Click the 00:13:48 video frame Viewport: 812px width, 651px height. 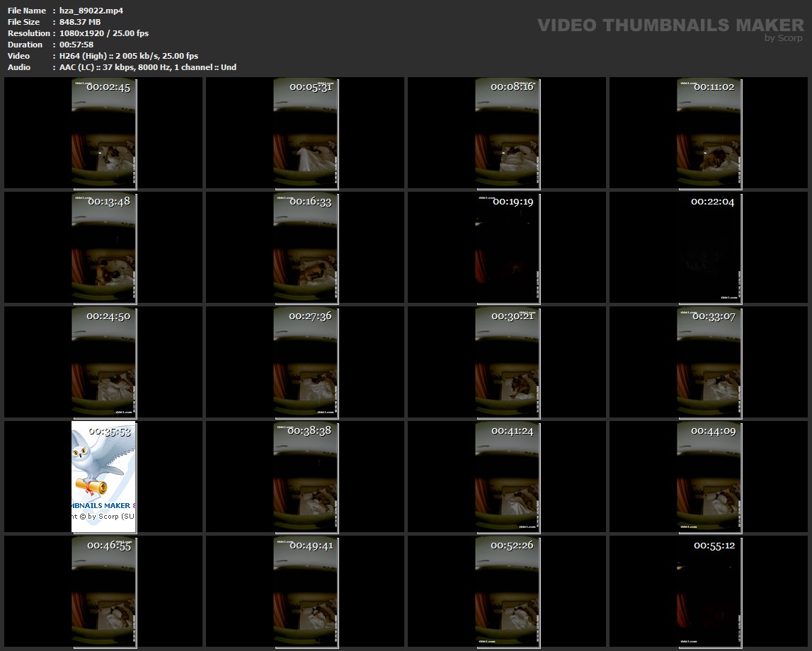pos(103,248)
